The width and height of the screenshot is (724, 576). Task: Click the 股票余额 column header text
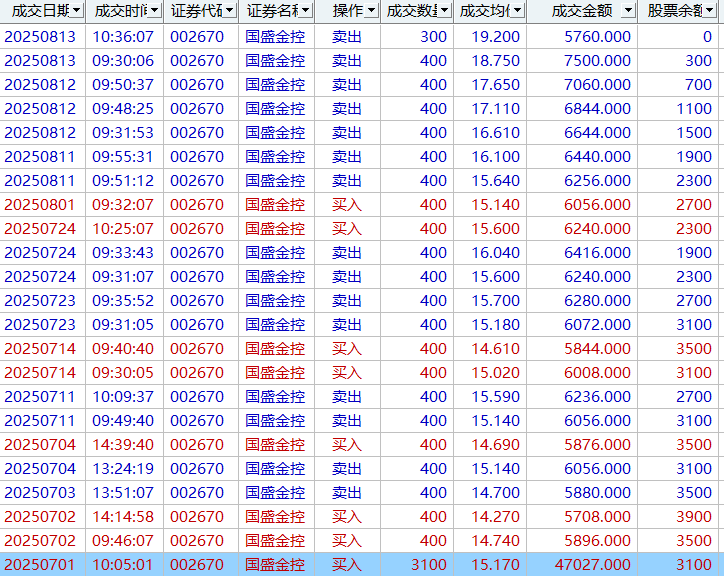pyautogui.click(x=675, y=11)
